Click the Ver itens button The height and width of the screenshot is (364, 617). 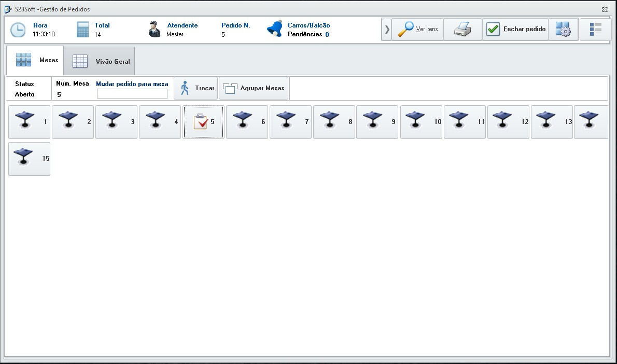coord(418,30)
